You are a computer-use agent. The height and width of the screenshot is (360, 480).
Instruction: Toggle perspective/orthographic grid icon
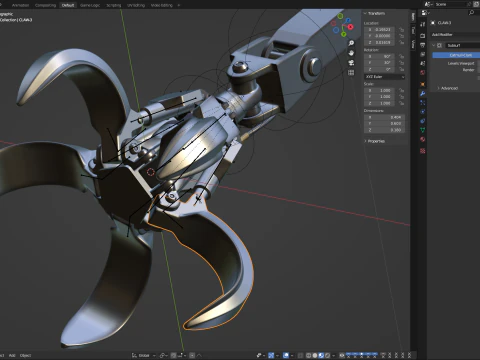pyautogui.click(x=351, y=73)
